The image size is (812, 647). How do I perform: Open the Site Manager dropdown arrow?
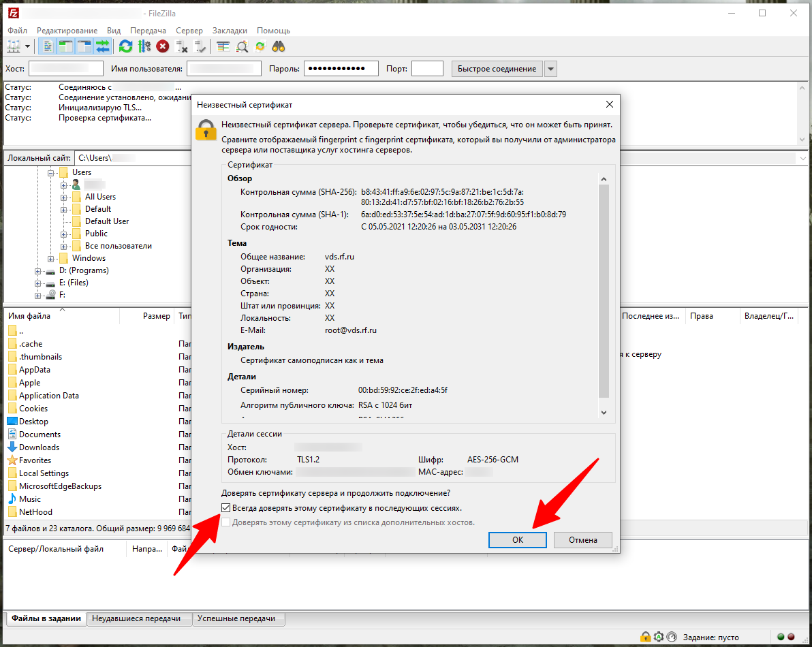(x=28, y=46)
